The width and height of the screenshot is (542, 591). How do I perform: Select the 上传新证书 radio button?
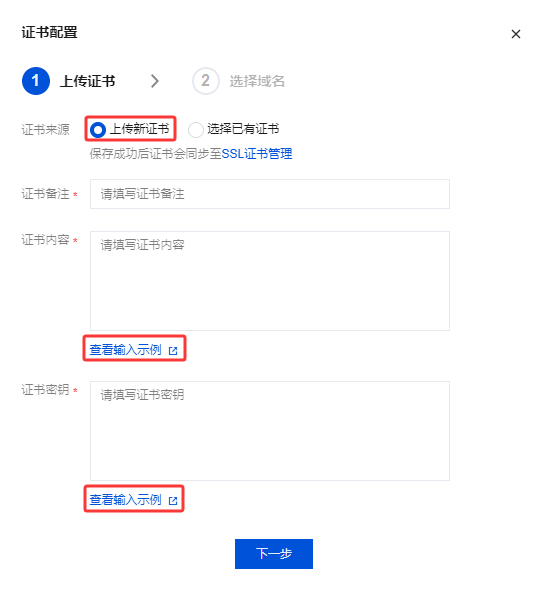pos(98,130)
